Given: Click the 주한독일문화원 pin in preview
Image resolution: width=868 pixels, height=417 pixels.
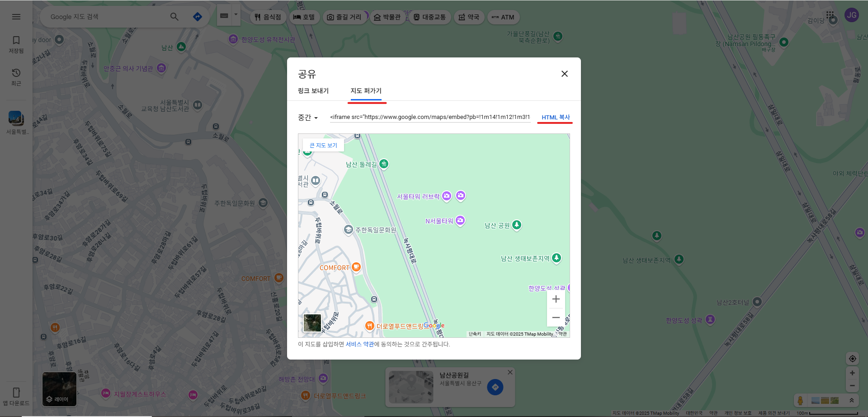Looking at the screenshot, I should point(348,230).
